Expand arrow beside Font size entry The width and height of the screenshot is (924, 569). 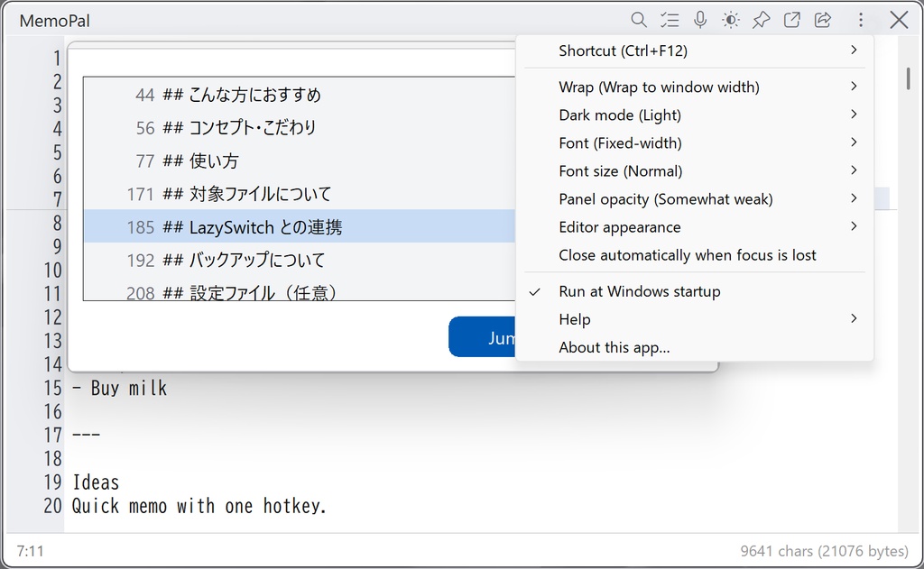pyautogui.click(x=854, y=170)
